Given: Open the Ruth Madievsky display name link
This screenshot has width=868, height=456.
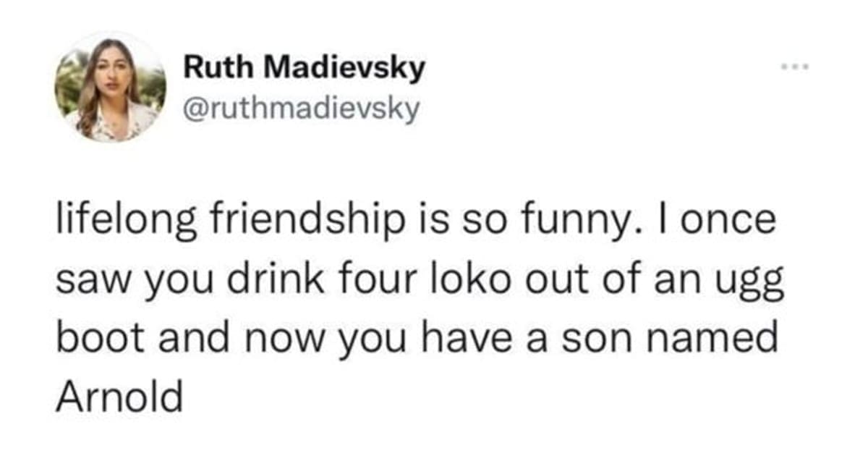Looking at the screenshot, I should (x=305, y=69).
